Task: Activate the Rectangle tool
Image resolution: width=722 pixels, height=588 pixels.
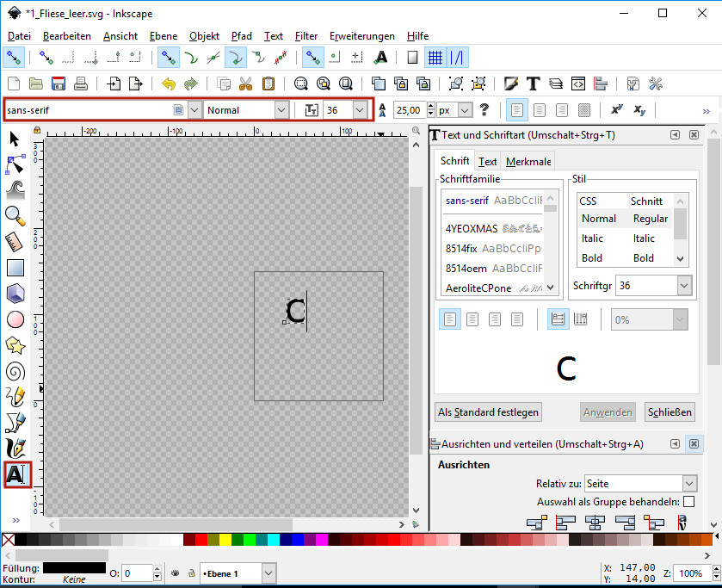Action: (15, 268)
